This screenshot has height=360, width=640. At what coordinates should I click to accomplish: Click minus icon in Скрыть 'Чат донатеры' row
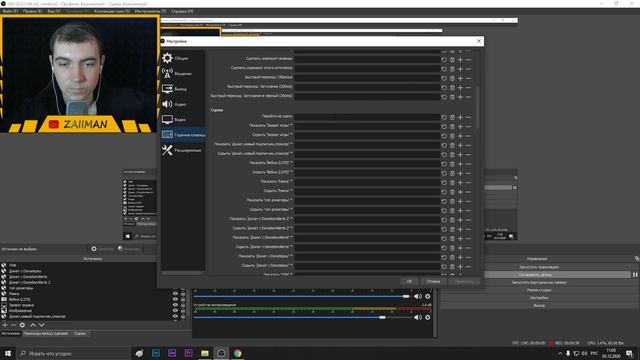coord(468,211)
